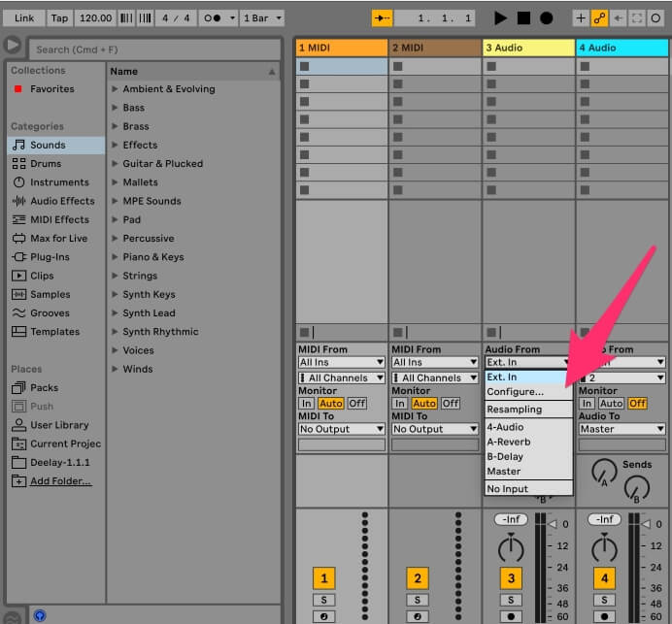Click the Tap tempo button
The height and width of the screenshot is (624, 672).
[x=59, y=17]
